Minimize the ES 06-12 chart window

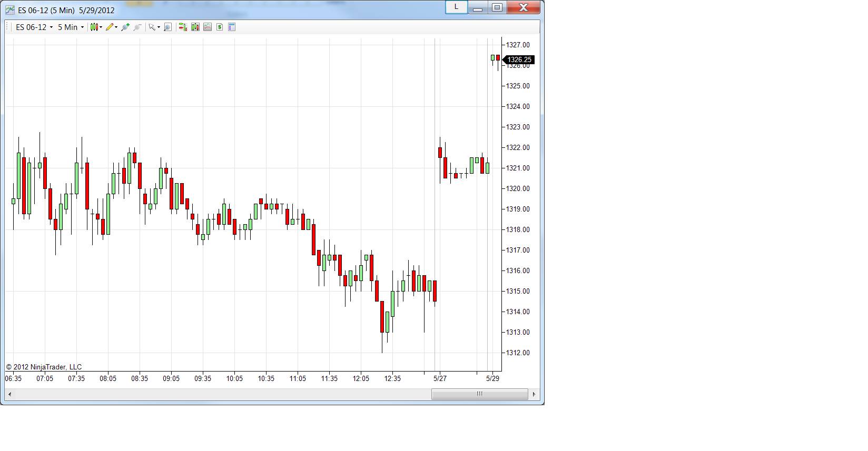478,7
